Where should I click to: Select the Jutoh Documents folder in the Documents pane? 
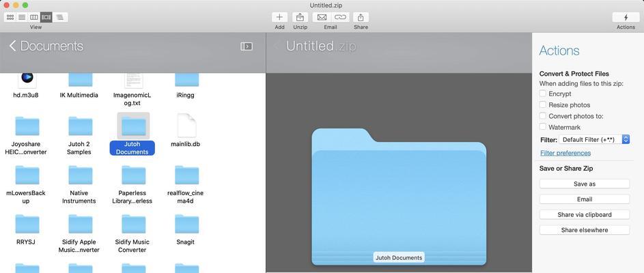pos(133,126)
